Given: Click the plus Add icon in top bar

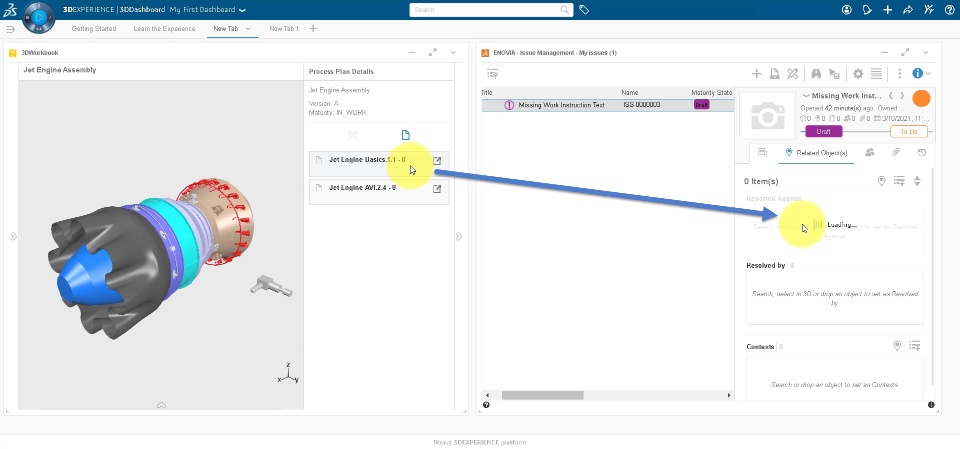Looking at the screenshot, I should tap(887, 10).
